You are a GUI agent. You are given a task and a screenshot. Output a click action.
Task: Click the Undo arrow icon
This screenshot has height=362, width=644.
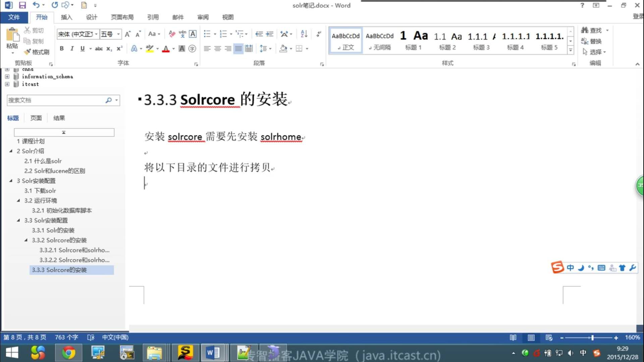click(36, 5)
